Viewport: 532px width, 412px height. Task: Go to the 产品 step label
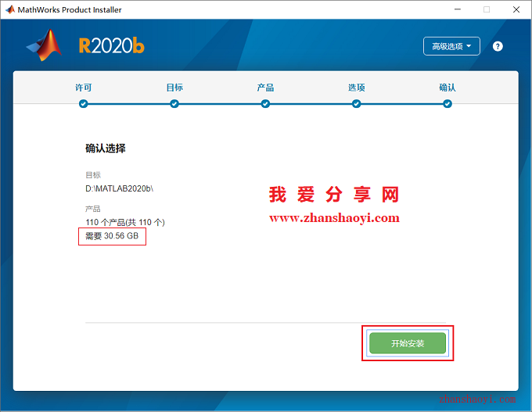pyautogui.click(x=265, y=88)
